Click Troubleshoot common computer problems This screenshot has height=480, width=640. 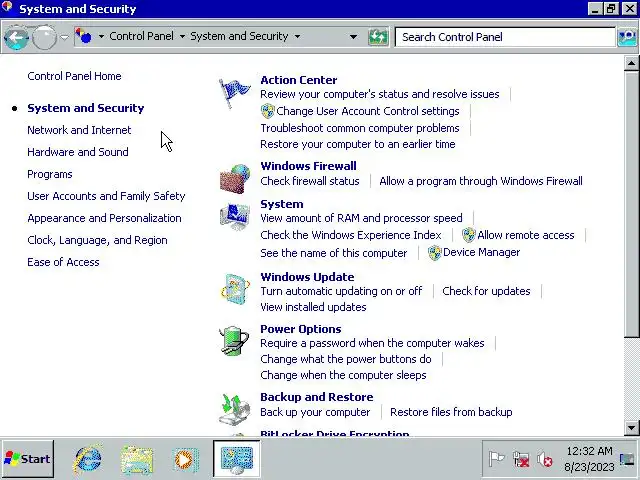pyautogui.click(x=360, y=128)
